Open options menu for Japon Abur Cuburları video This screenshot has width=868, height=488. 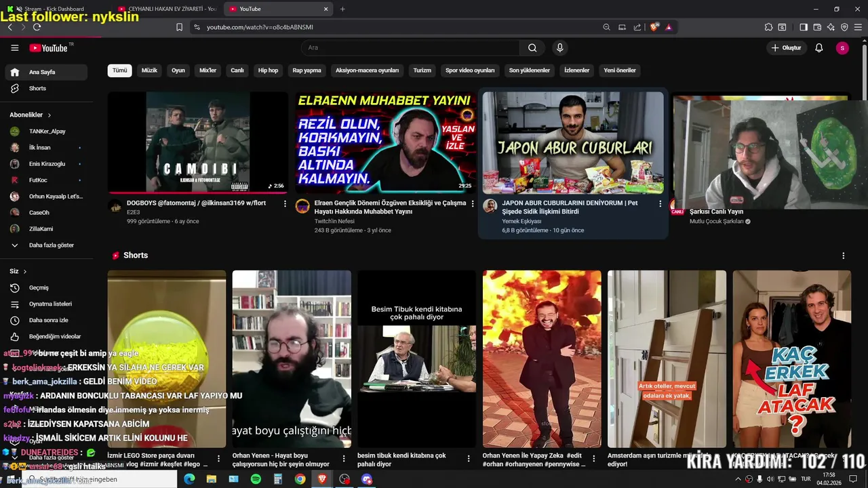coord(660,203)
